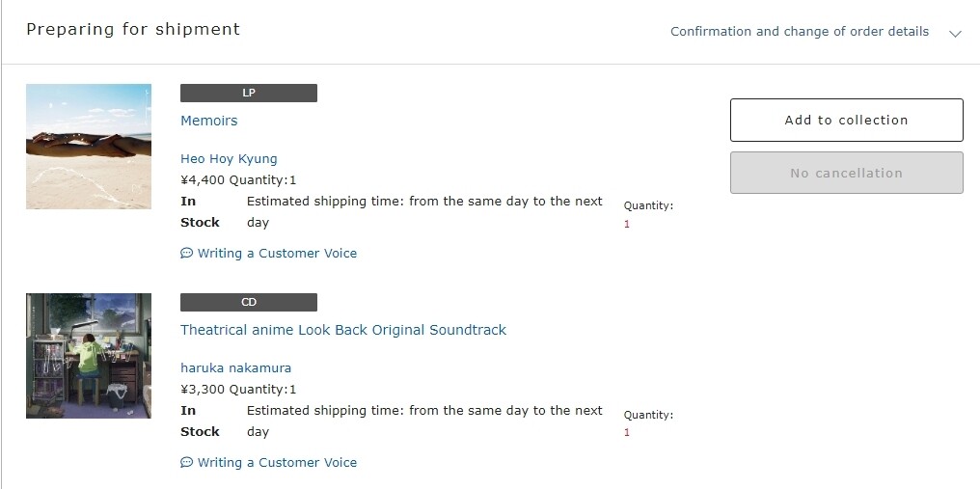Open the Memoirs album title link
The width and height of the screenshot is (980, 489).
pos(208,121)
